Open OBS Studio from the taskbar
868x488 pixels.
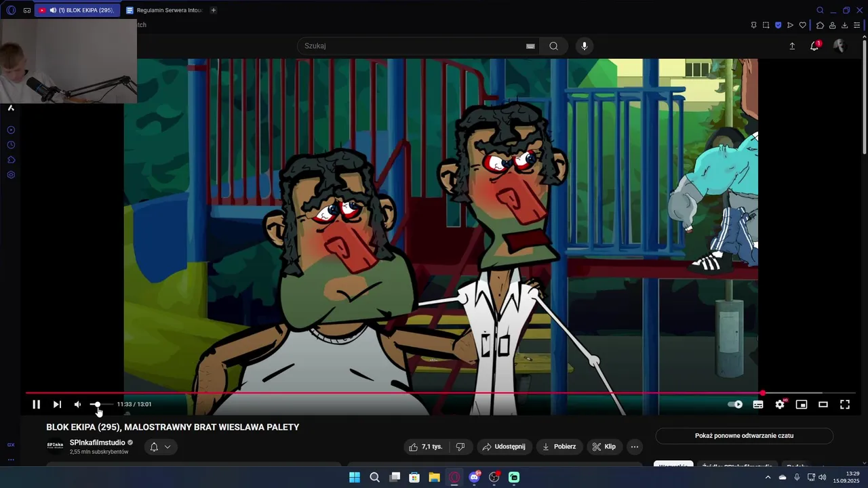coord(494,477)
